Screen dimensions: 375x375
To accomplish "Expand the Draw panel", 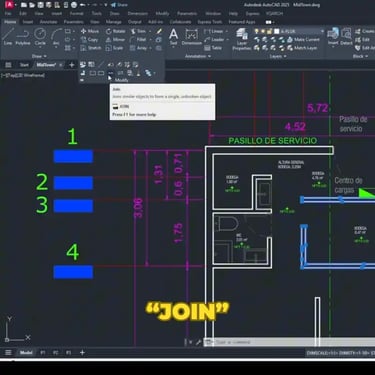I will click(x=39, y=56).
